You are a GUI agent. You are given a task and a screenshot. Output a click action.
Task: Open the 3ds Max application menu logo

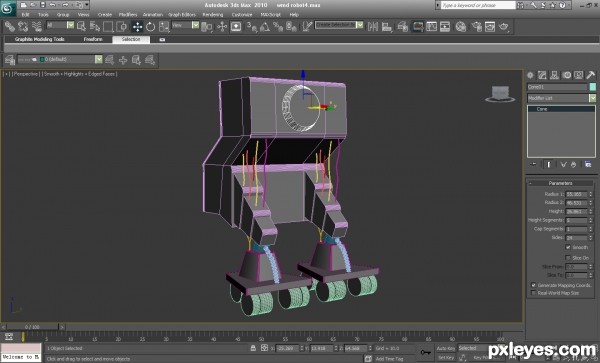pos(8,8)
